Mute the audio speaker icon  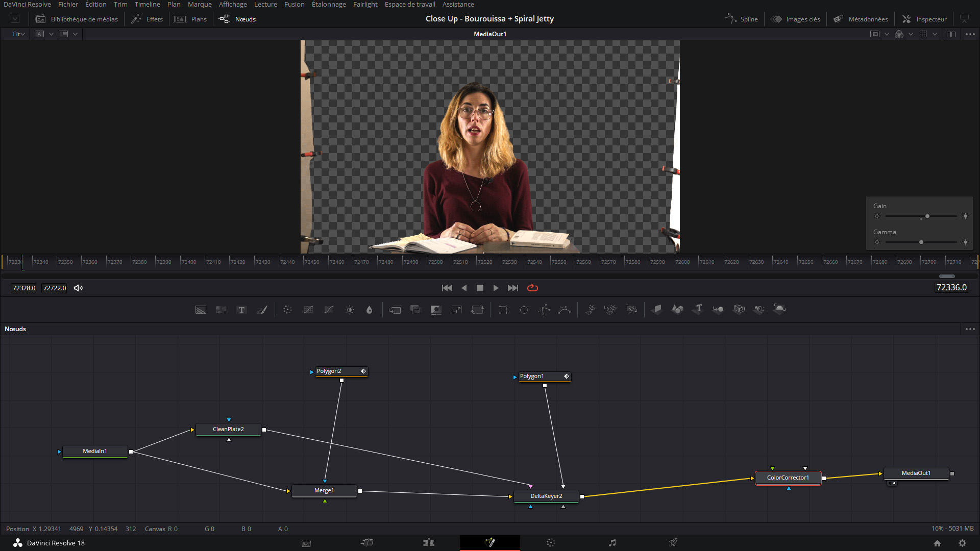click(x=78, y=288)
